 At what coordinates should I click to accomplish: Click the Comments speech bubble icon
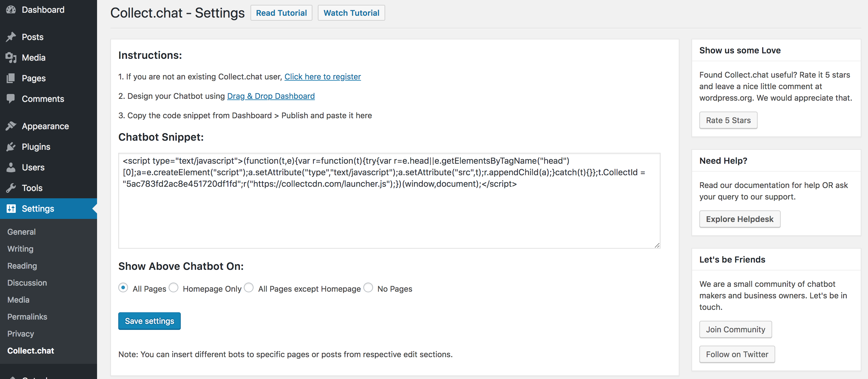(x=11, y=99)
